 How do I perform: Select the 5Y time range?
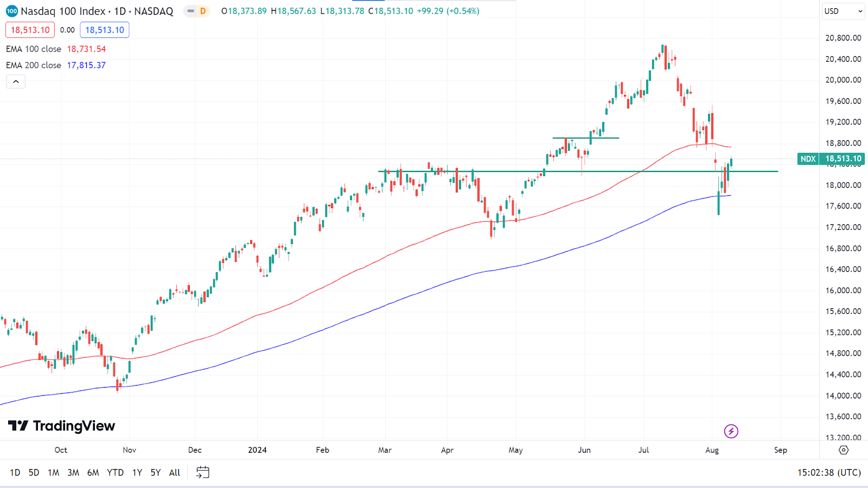tap(156, 472)
